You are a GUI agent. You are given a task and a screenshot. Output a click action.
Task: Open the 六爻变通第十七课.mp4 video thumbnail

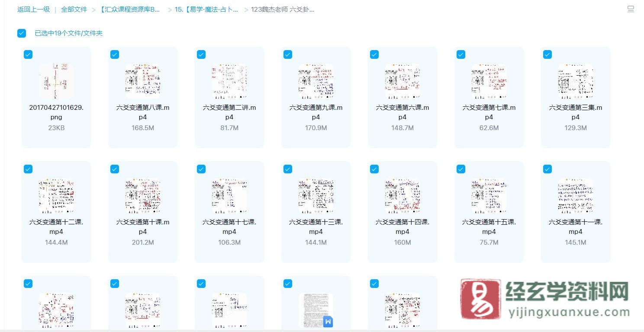229,195
